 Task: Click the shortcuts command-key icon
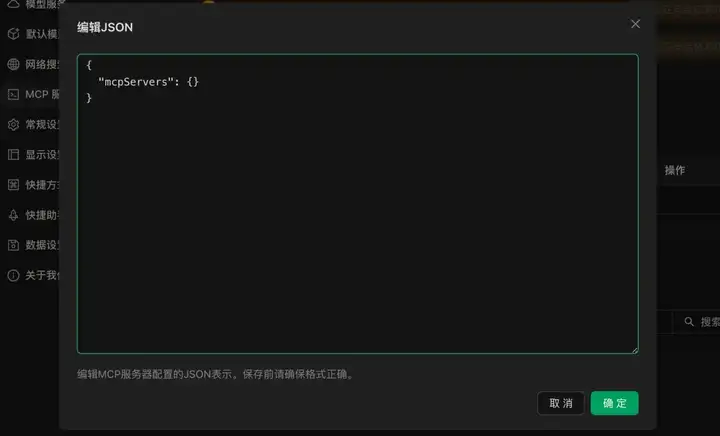click(x=13, y=184)
